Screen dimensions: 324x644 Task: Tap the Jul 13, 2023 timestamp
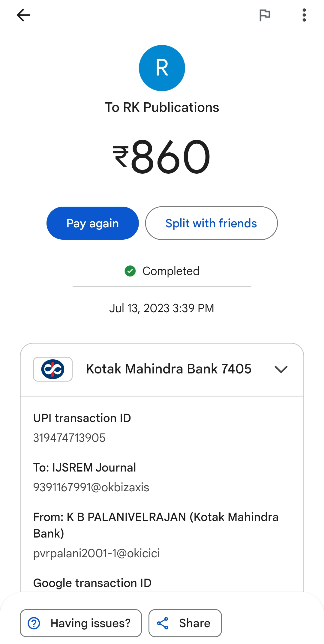(x=162, y=308)
